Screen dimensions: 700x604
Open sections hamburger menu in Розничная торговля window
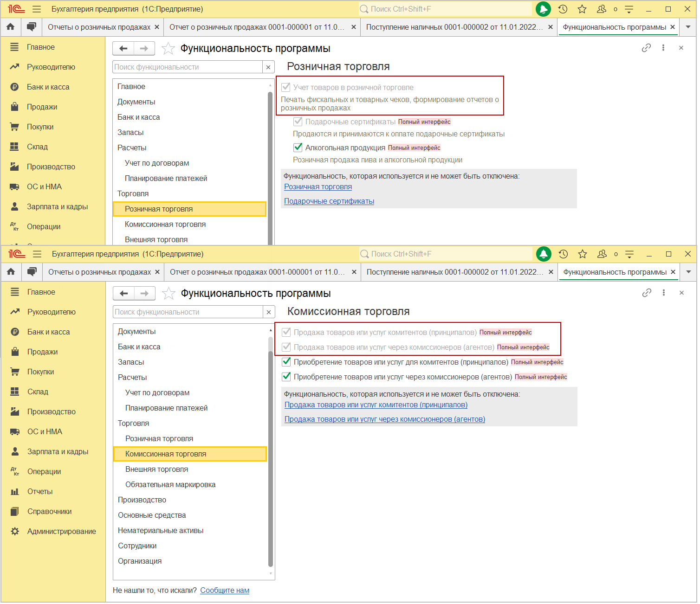37,9
